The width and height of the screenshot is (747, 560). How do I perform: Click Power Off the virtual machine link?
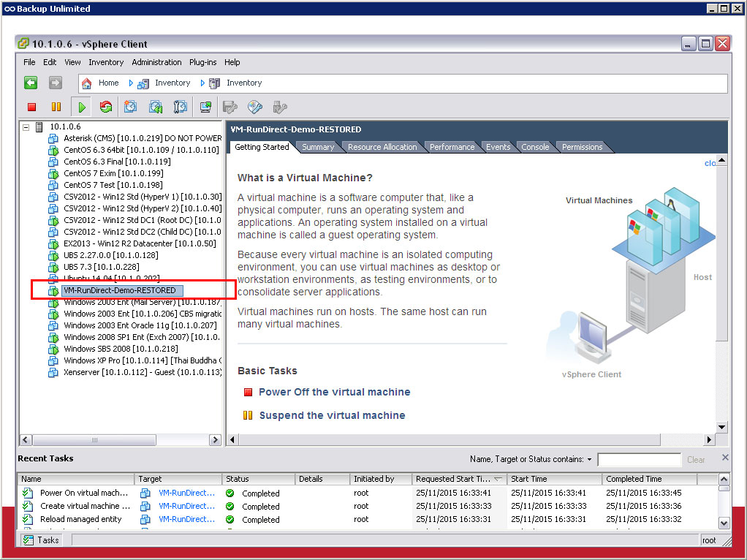point(334,392)
